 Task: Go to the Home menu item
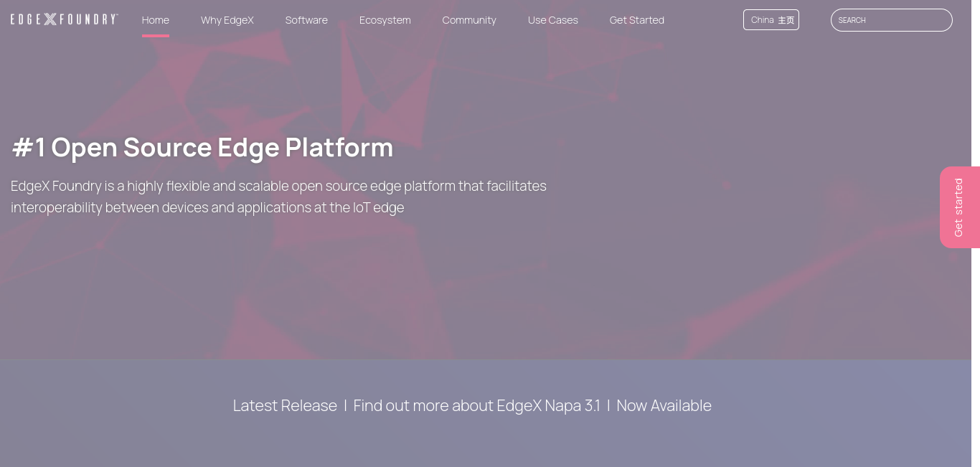(156, 20)
